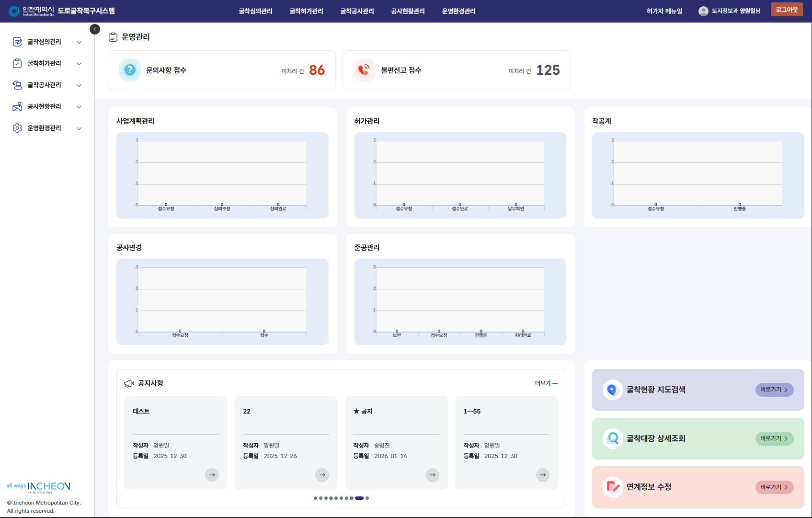Click the user profile avatar icon
812x518 pixels.
[703, 11]
